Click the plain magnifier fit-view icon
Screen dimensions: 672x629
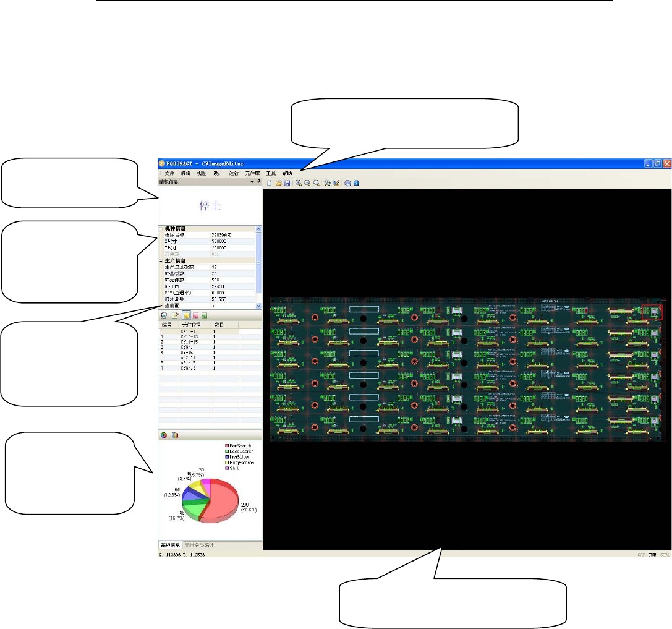click(x=317, y=183)
